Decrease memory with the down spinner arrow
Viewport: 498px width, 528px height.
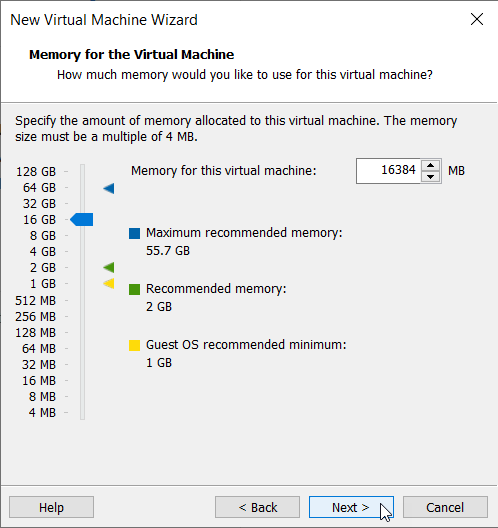430,176
